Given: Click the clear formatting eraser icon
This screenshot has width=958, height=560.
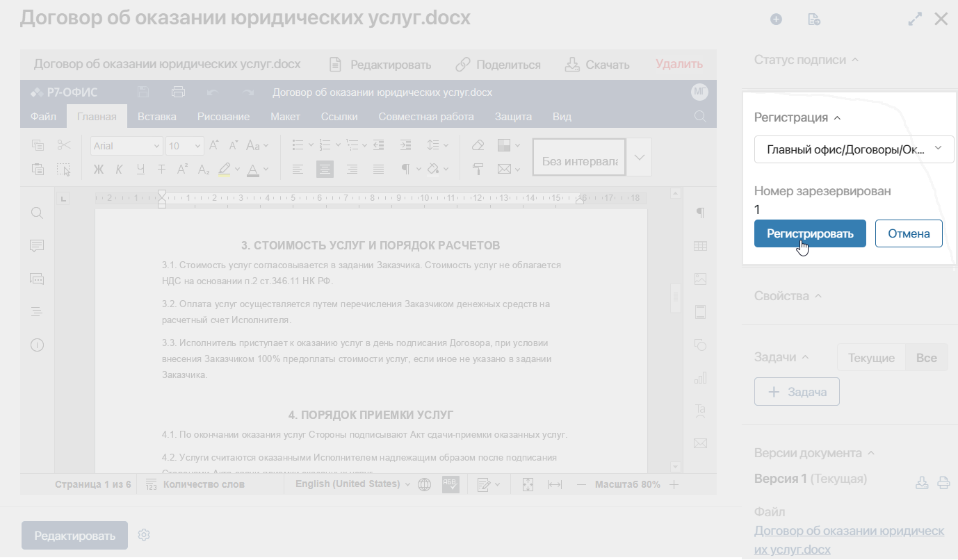Looking at the screenshot, I should point(478,145).
